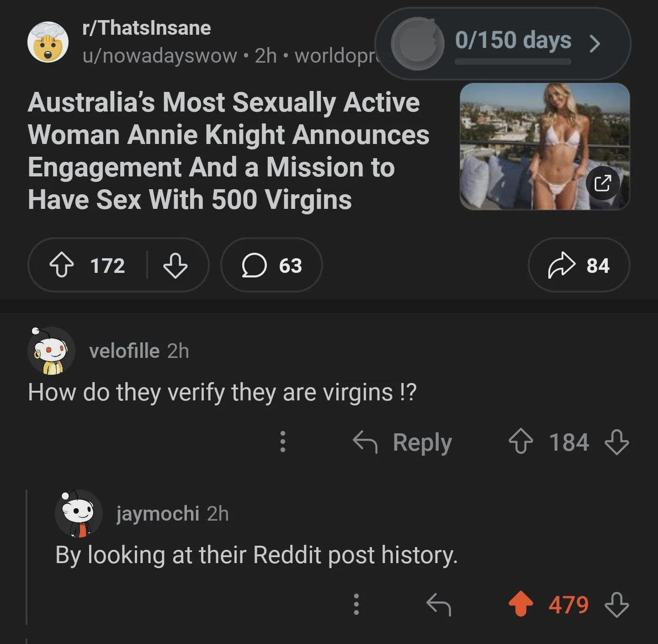Open the r/ThatsInsane subreddit avatar
The image size is (658, 644).
coord(48,42)
